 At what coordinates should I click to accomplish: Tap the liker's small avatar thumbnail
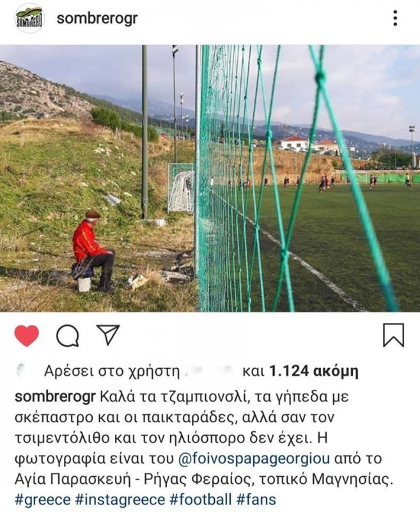pyautogui.click(x=20, y=370)
